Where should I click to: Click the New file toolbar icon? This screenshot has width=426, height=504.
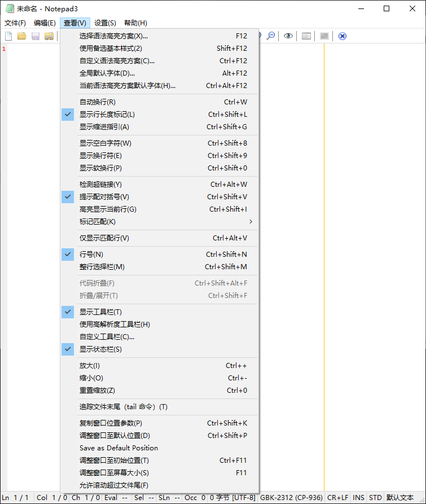[x=8, y=36]
